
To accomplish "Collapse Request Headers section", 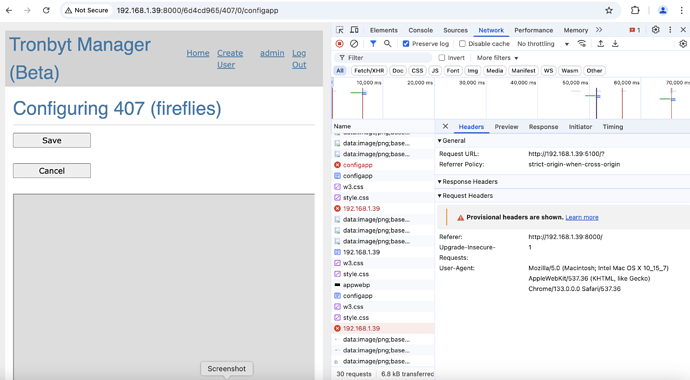I will tap(466, 196).
